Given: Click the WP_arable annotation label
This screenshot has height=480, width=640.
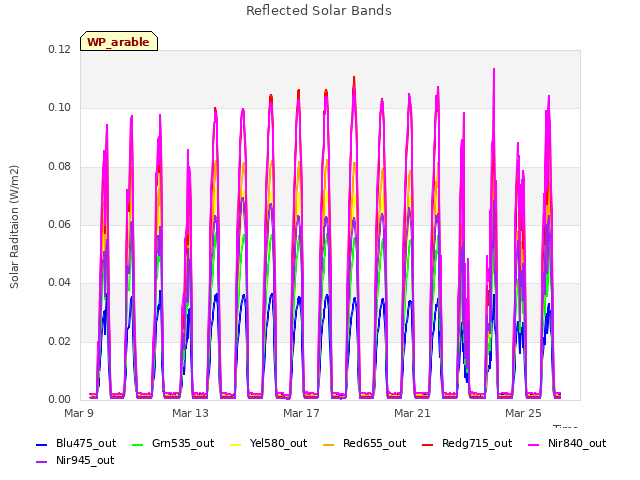Looking at the screenshot, I should (x=119, y=41).
